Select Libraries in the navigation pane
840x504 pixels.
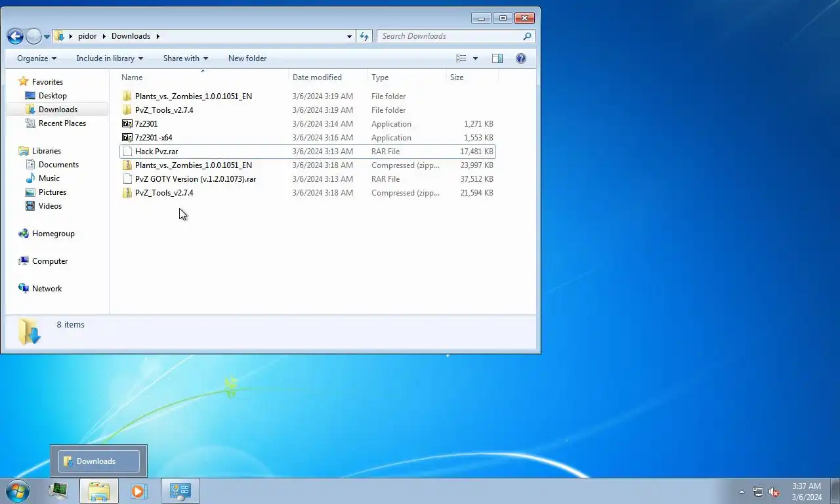tap(46, 151)
